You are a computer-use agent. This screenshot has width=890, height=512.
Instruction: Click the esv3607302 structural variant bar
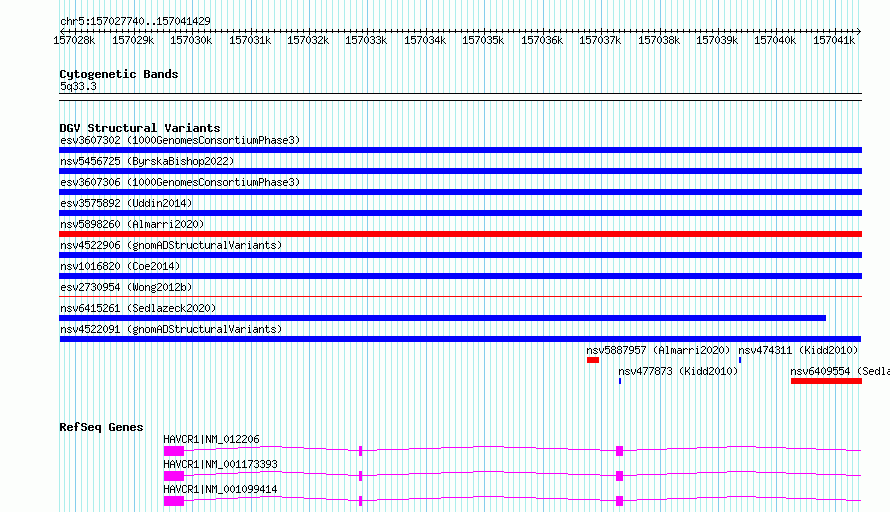(460, 150)
